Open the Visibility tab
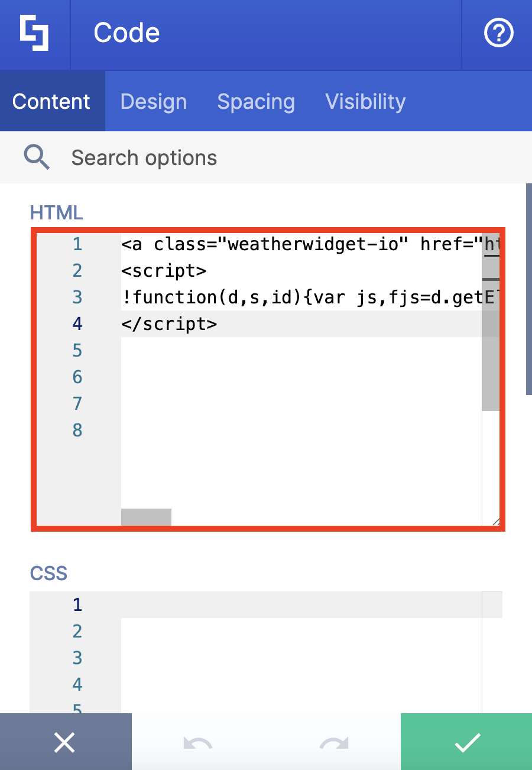The image size is (532, 770). (365, 101)
